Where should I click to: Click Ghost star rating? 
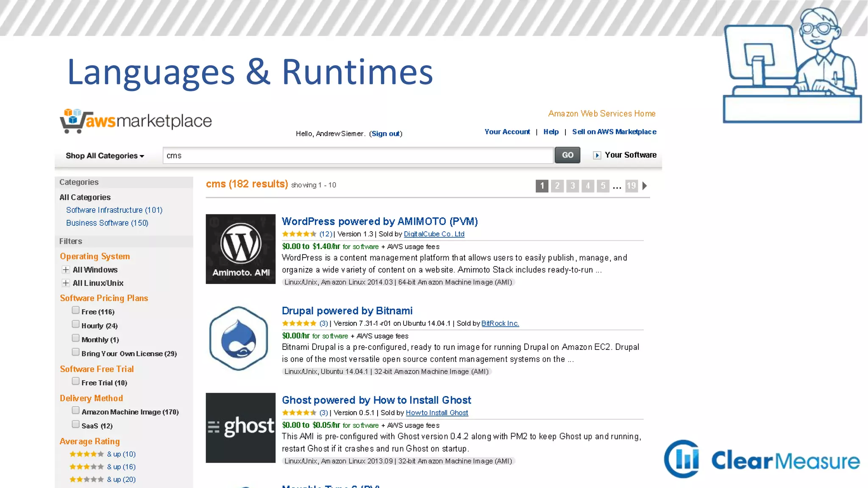(299, 413)
